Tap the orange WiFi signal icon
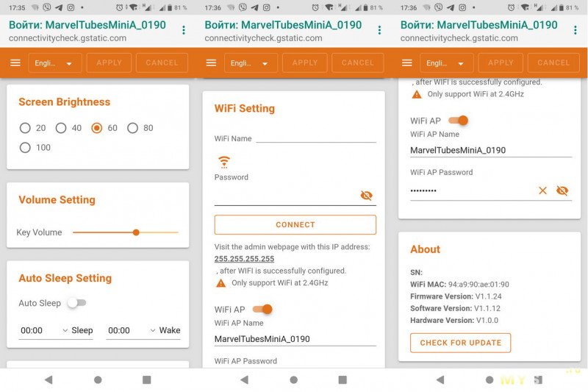588x392 pixels. [224, 162]
